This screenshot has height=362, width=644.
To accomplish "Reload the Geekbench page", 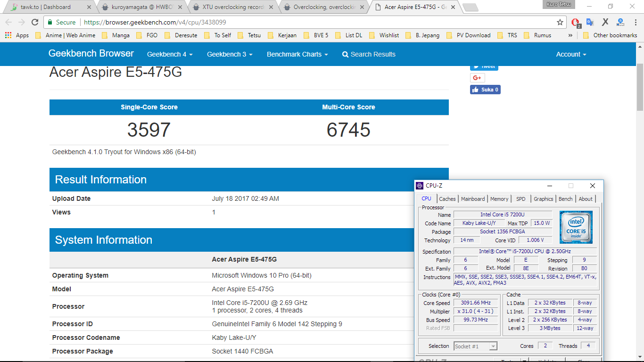I will (x=35, y=22).
